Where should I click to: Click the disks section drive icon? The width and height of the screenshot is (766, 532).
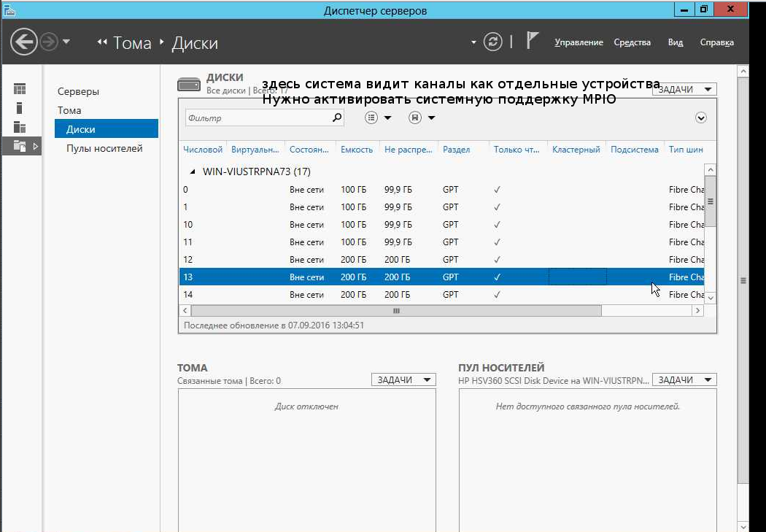(188, 85)
